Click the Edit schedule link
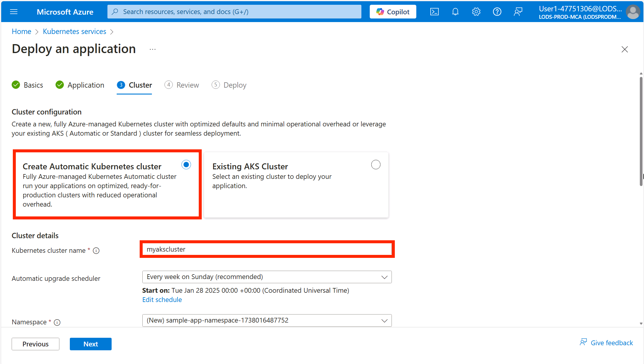This screenshot has height=364, width=644. click(162, 300)
